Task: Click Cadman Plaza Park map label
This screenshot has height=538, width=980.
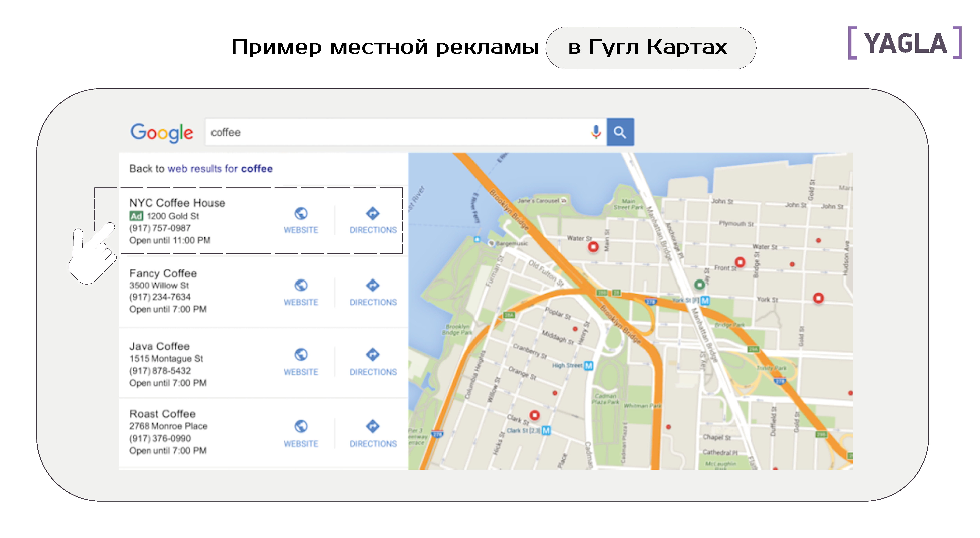Action: coord(605,399)
